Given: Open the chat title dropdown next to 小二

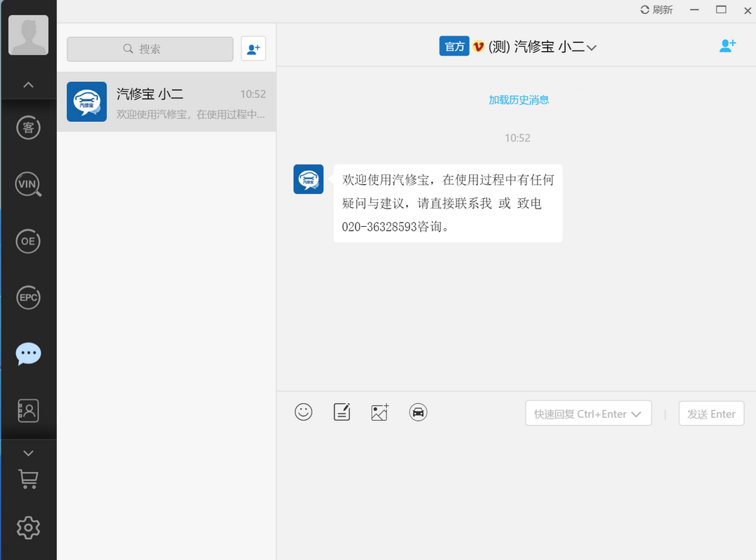Looking at the screenshot, I should click(x=593, y=47).
